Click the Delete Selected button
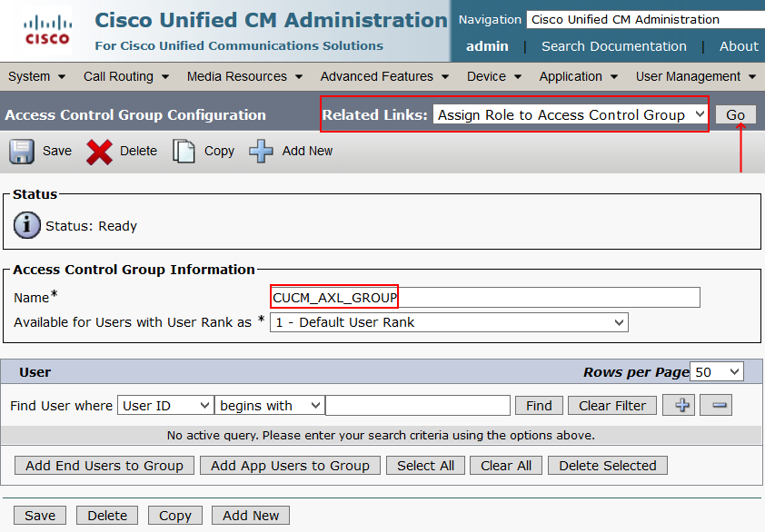This screenshot has width=765, height=532. [x=608, y=465]
